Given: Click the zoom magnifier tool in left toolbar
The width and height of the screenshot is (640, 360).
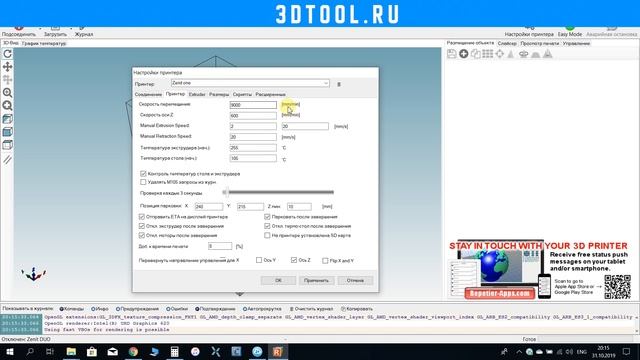Looking at the screenshot, I should [7, 93].
